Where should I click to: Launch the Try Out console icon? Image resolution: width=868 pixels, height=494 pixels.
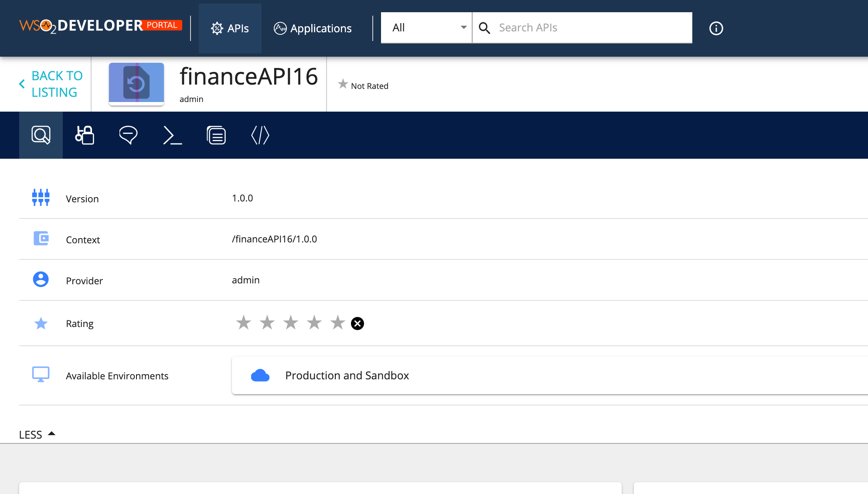(172, 135)
